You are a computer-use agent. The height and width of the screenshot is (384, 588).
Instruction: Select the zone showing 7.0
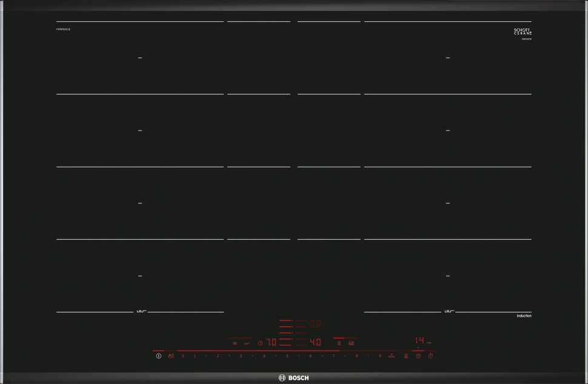[271, 342]
